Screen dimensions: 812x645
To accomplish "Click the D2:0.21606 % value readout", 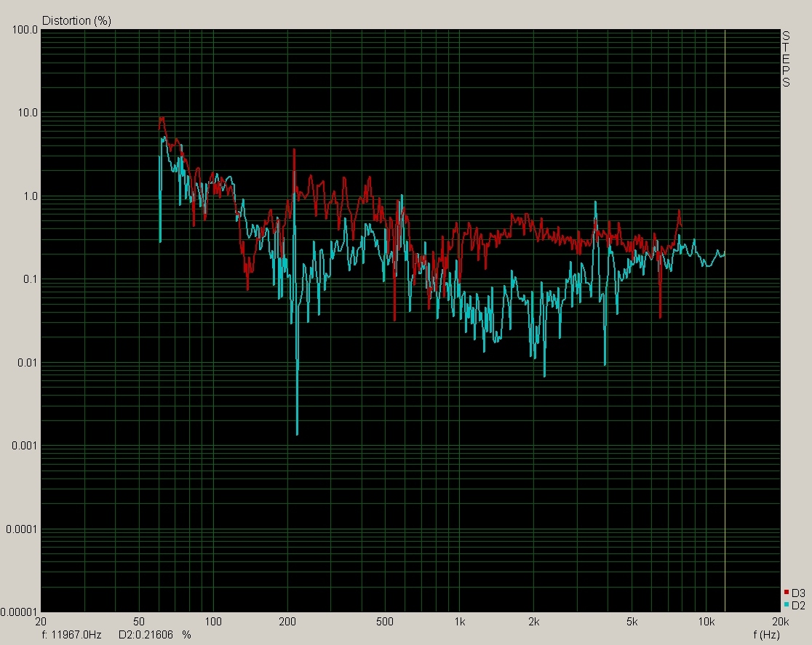I will pyautogui.click(x=155, y=635).
